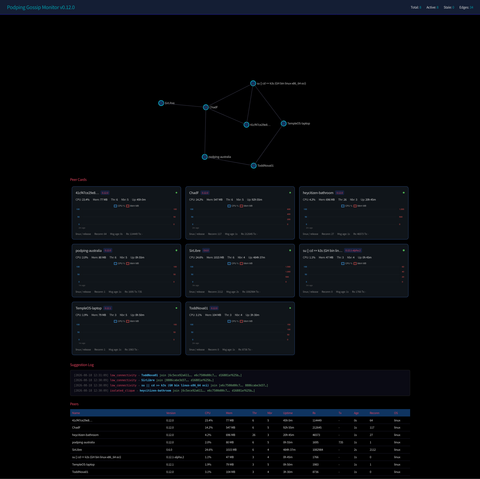This screenshot has height=479, width=480.
Task: Click the version badge on the su k3s card
Action: (353, 250)
